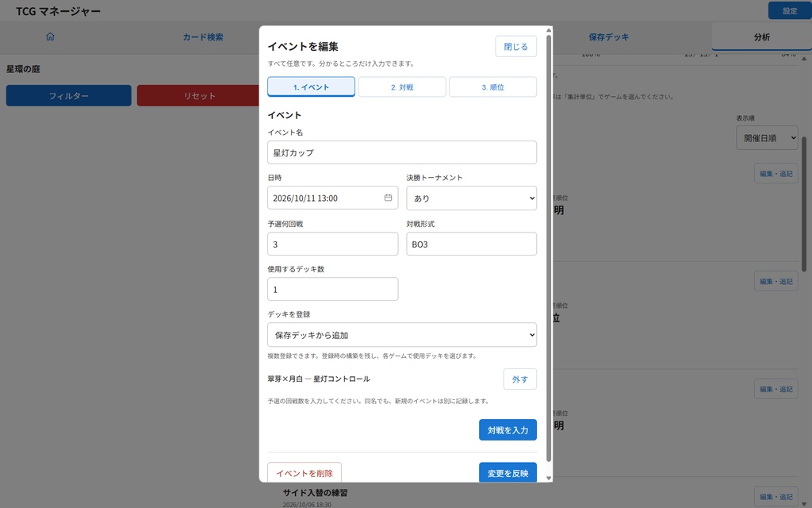Click the 星環の庭 heading
This screenshot has width=812, height=508.
click(x=23, y=69)
